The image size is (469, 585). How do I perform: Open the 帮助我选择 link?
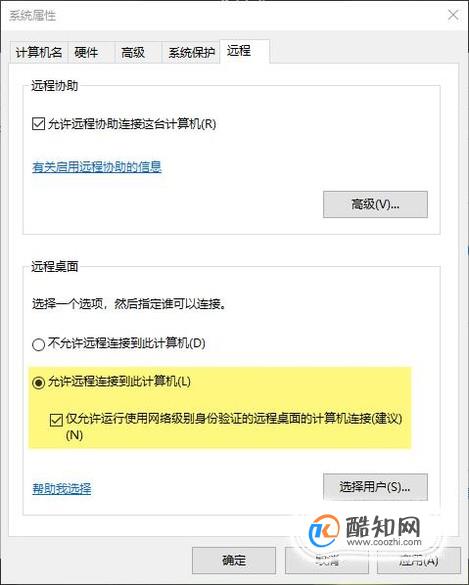click(62, 488)
